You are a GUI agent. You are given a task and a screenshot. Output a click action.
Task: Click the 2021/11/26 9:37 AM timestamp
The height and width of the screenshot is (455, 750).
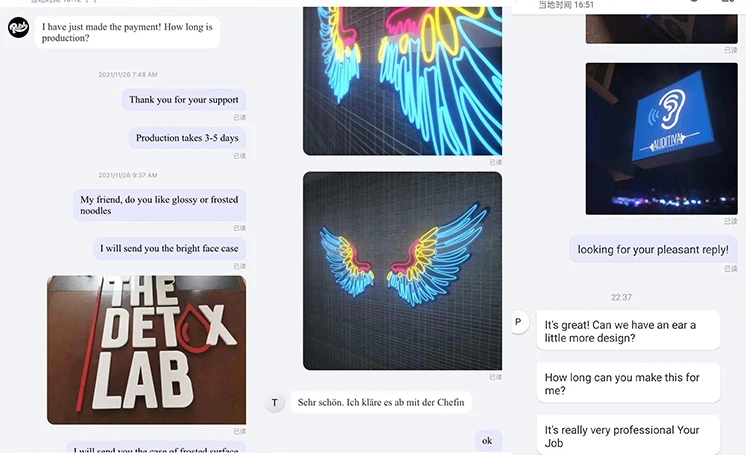tap(128, 175)
